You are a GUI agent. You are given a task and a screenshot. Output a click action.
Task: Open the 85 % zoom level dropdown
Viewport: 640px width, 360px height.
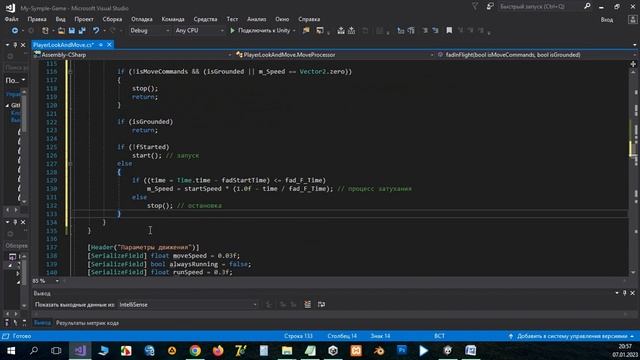57,281
